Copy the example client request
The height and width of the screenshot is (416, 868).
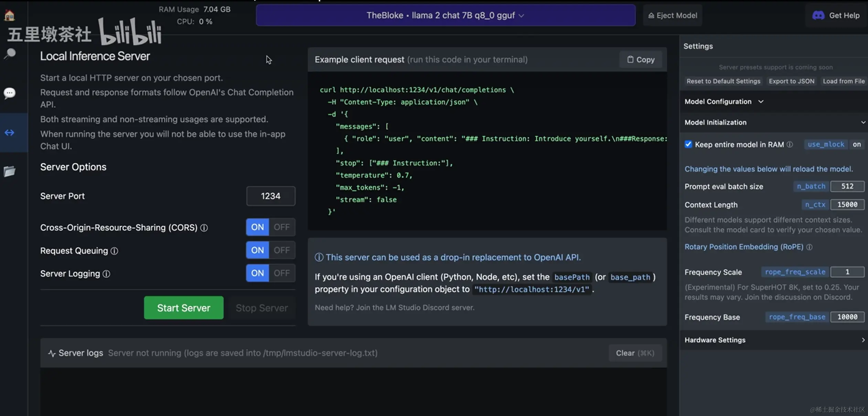641,59
